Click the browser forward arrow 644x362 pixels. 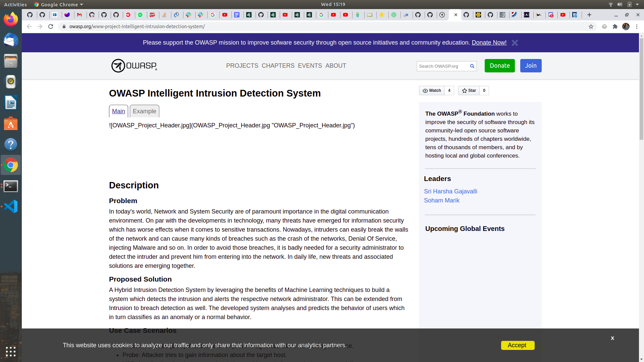tap(40, 26)
